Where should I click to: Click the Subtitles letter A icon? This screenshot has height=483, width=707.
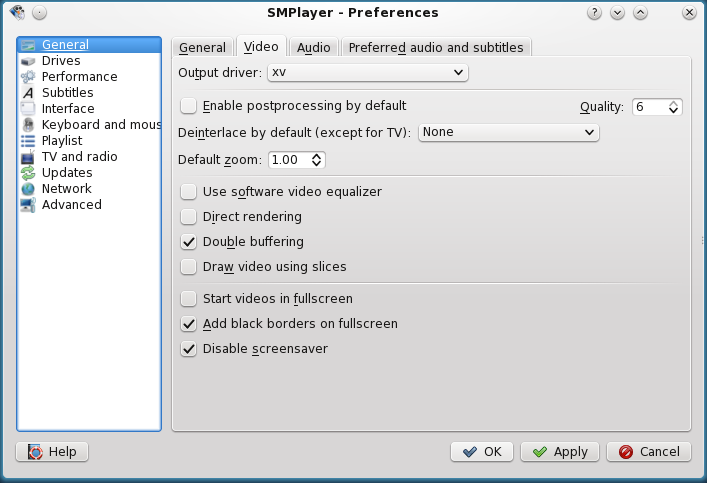coord(28,93)
